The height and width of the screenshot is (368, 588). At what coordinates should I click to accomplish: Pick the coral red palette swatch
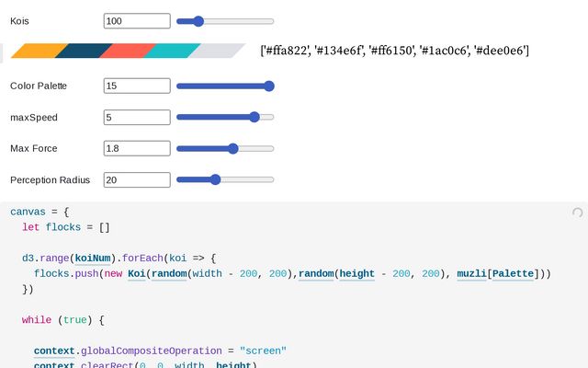(127, 51)
